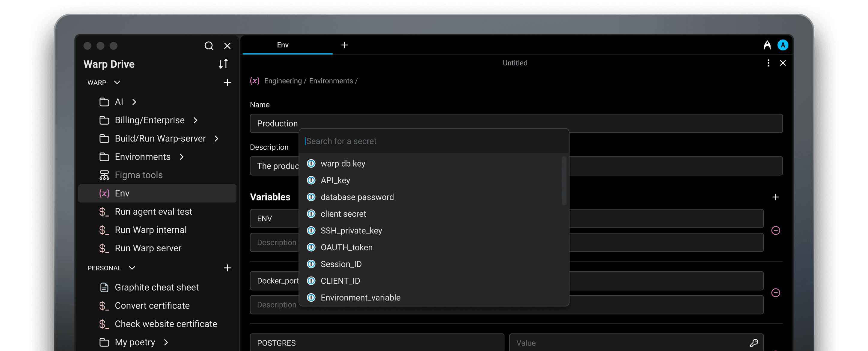Remove the Docker_port variable row
Viewport: 868px width, 351px height.
point(776,293)
